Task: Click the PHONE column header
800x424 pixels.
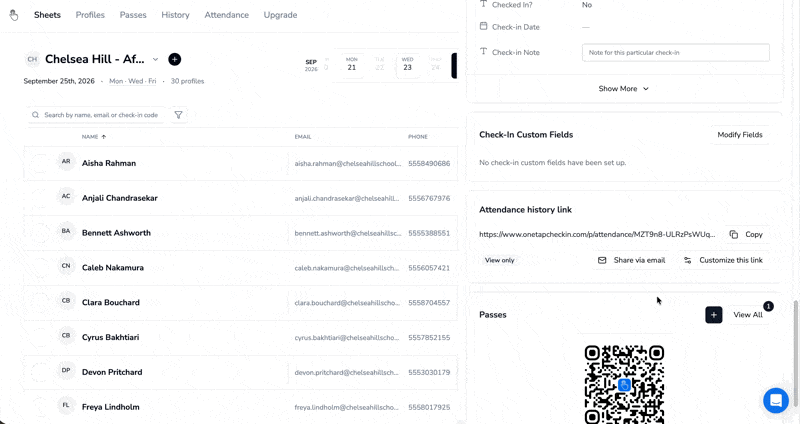Action: click(418, 137)
